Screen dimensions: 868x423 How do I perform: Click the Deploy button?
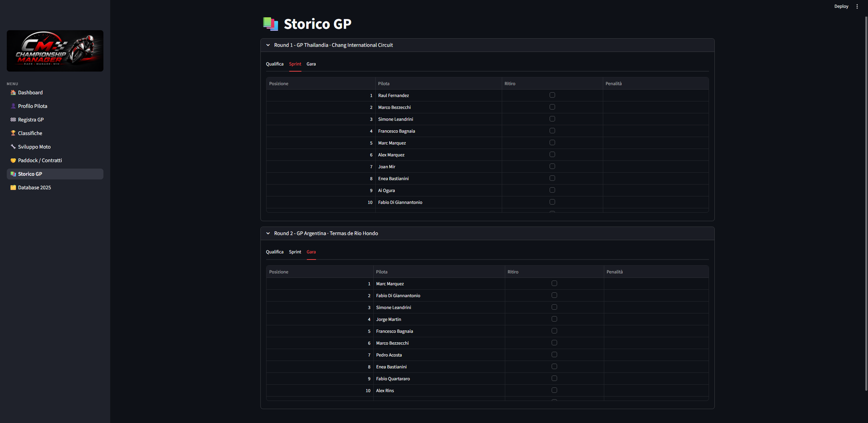point(841,6)
